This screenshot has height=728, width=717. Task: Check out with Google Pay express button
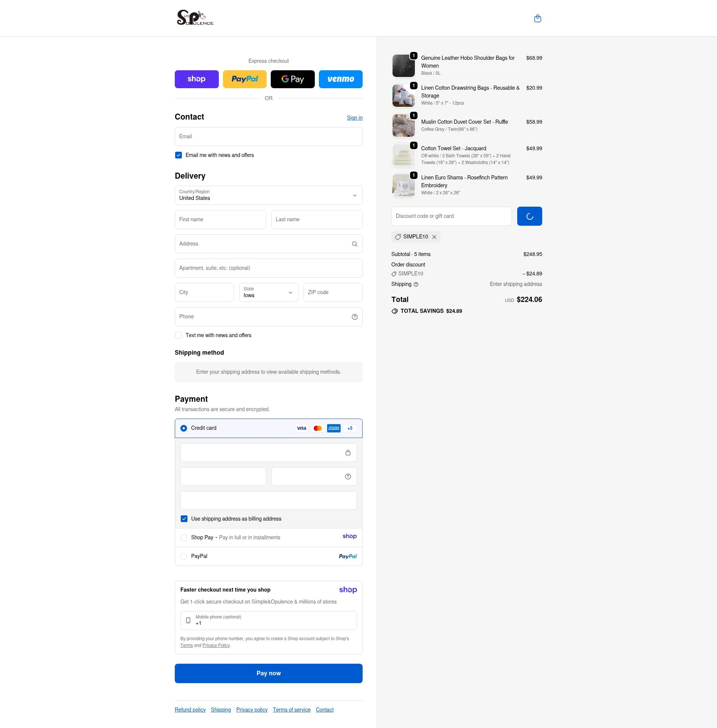click(293, 79)
